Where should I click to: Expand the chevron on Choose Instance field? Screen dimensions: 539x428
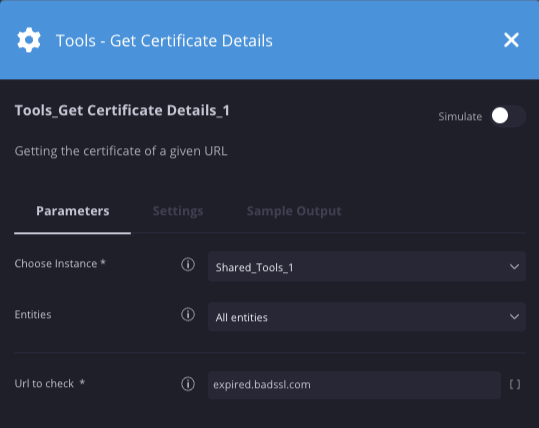pyautogui.click(x=514, y=267)
